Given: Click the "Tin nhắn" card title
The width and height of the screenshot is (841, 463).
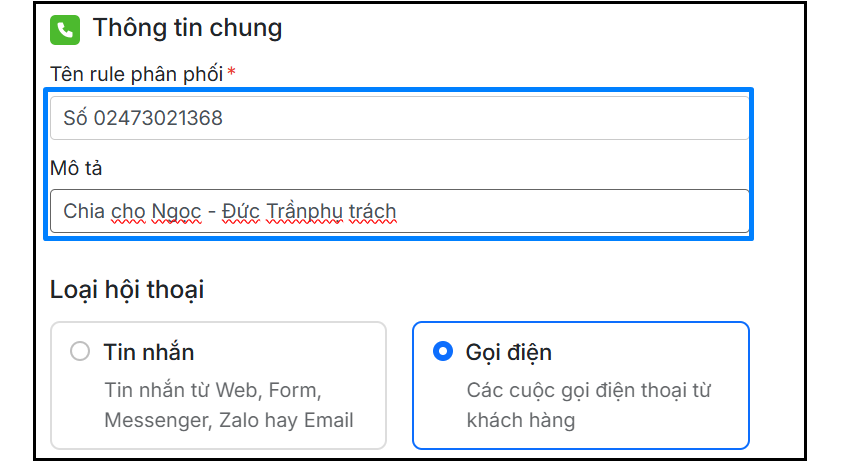Looking at the screenshot, I should pos(148,352).
